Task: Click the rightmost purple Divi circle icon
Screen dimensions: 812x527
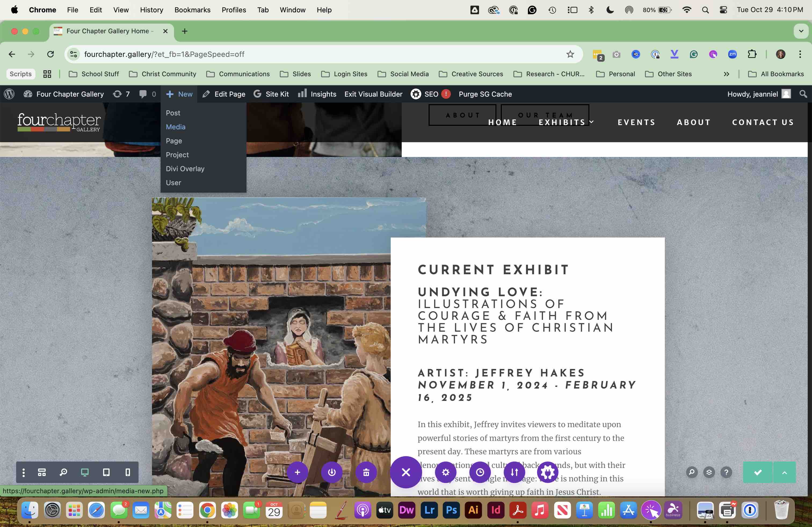Action: tap(548, 473)
